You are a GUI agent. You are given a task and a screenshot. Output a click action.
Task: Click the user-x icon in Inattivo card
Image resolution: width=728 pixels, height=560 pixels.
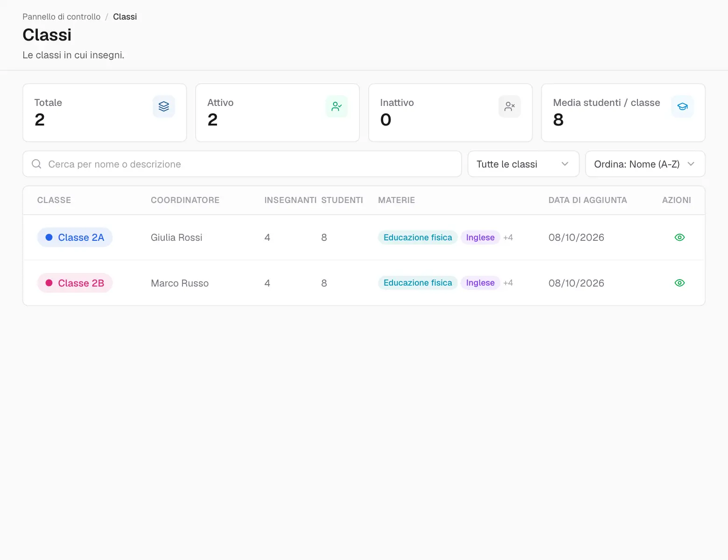[x=510, y=106]
